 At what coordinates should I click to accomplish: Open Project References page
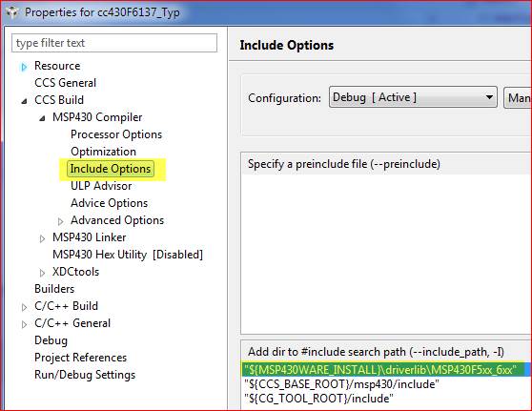(x=80, y=358)
